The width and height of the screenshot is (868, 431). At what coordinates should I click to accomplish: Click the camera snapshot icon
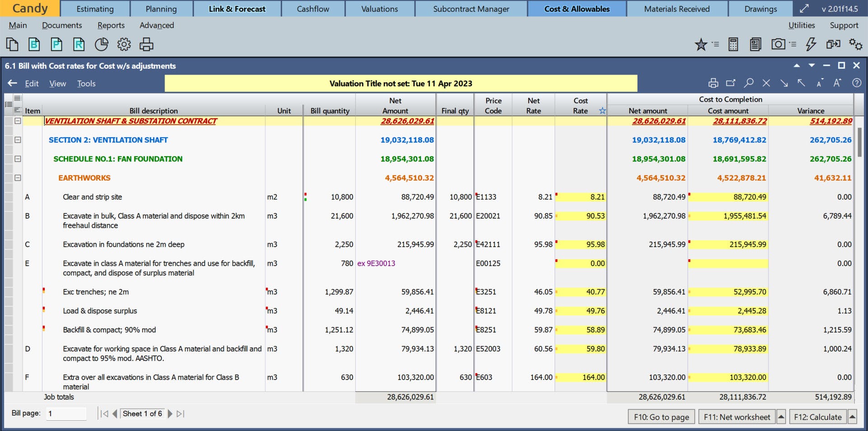click(x=778, y=44)
